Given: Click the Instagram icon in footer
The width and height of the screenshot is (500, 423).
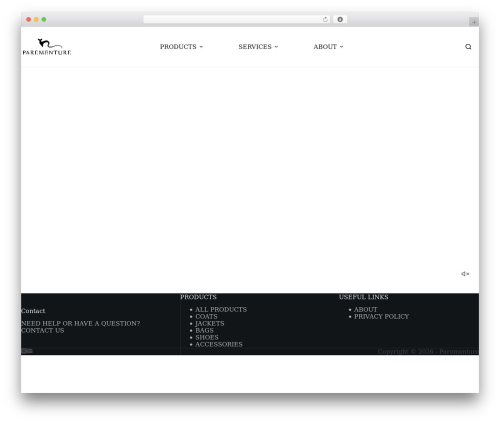Looking at the screenshot, I should (24, 350).
